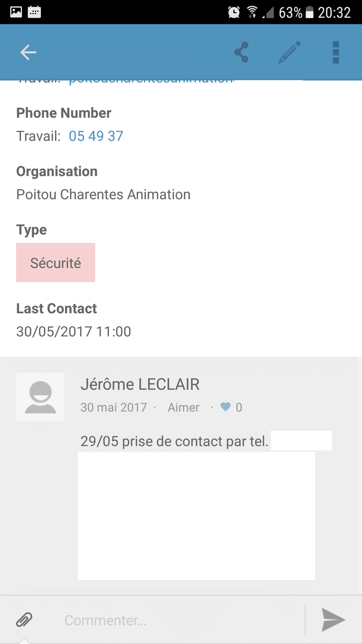Tap the back arrow icon

pyautogui.click(x=28, y=52)
